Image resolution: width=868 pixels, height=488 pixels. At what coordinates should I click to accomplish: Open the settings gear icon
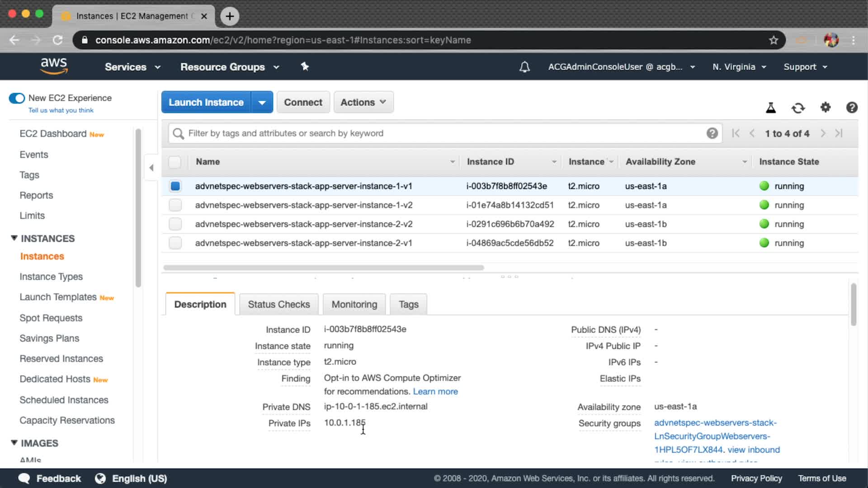826,108
